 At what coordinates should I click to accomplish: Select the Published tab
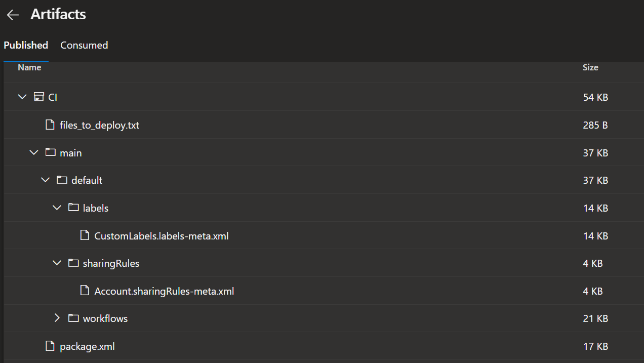26,45
